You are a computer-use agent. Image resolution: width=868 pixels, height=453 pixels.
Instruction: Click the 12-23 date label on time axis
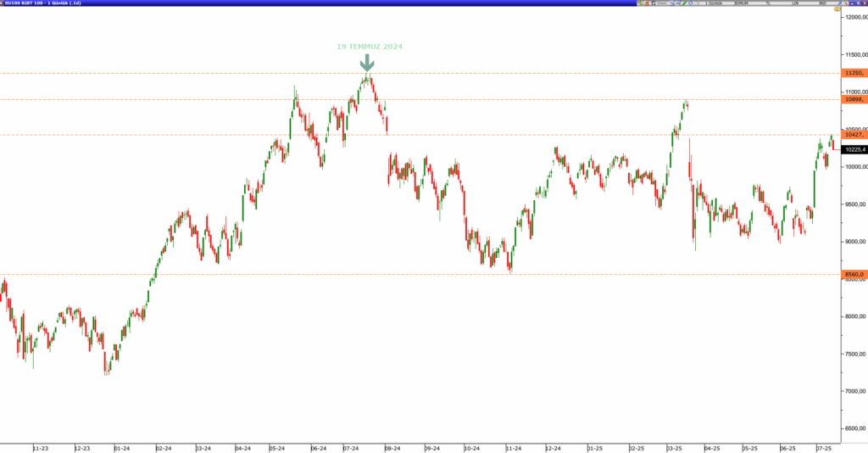82,449
